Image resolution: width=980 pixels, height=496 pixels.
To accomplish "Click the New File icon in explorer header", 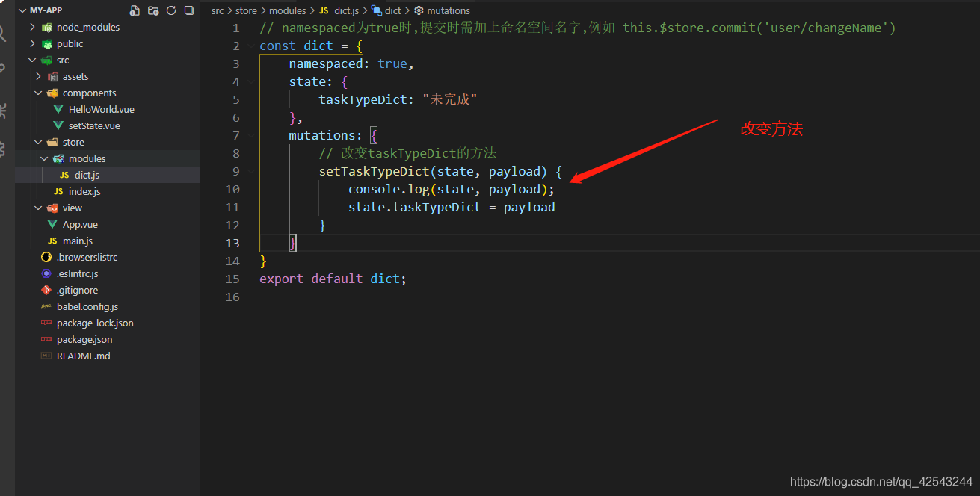I will coord(135,10).
